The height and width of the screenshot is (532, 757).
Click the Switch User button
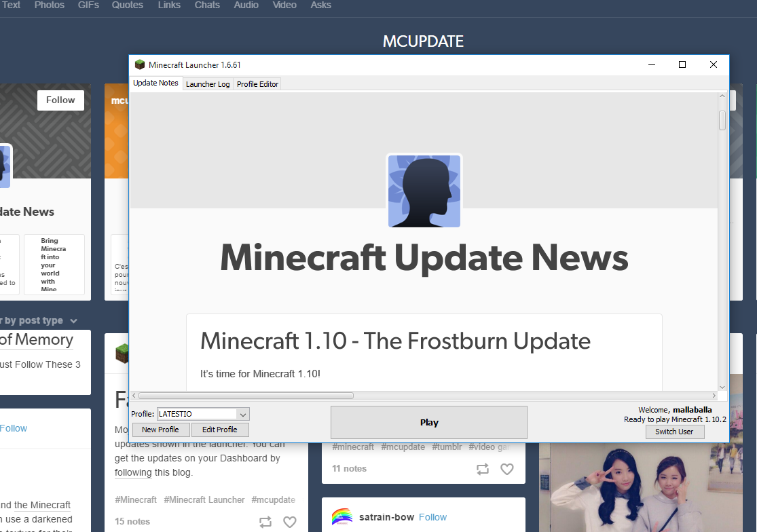point(674,432)
